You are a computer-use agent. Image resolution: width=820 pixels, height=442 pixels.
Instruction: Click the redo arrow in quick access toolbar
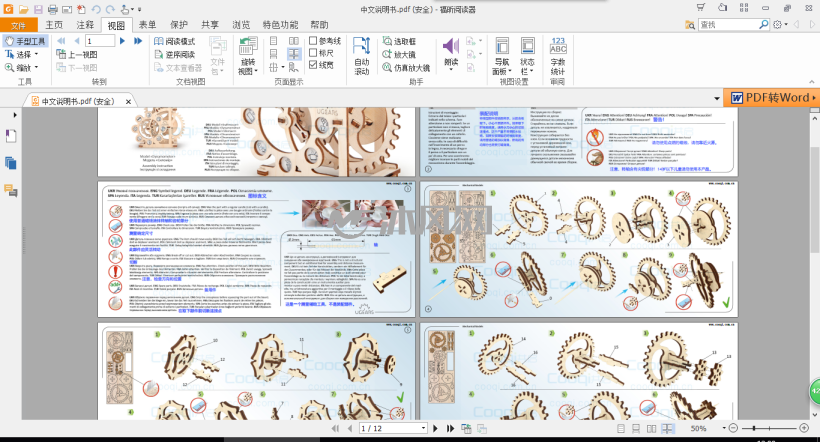click(110, 9)
